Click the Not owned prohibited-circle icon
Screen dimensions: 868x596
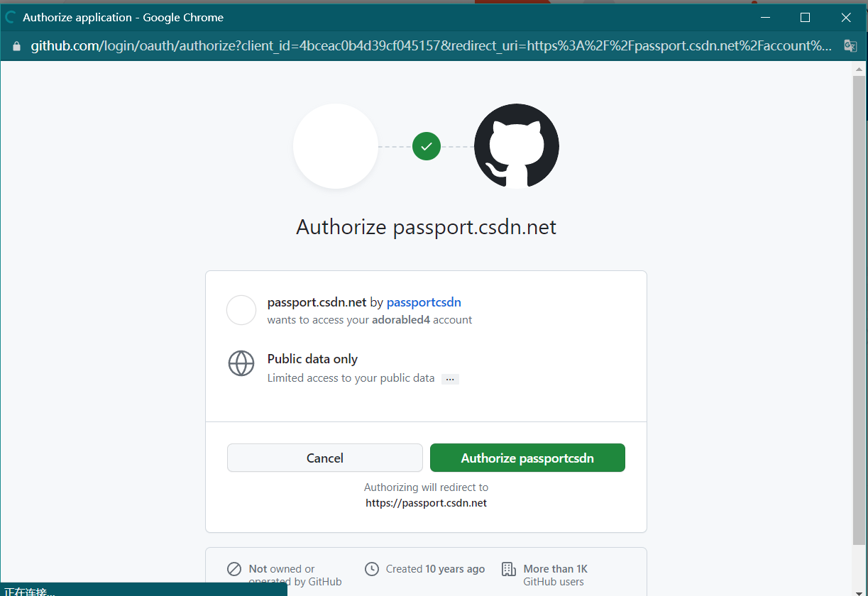tap(234, 569)
